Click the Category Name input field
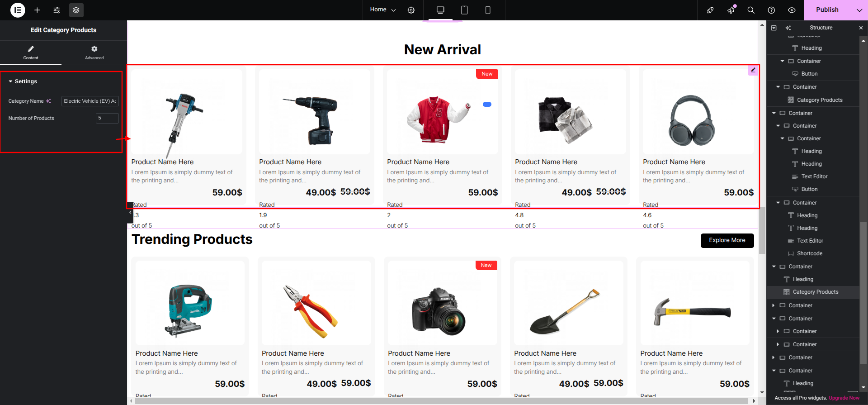 [90, 101]
